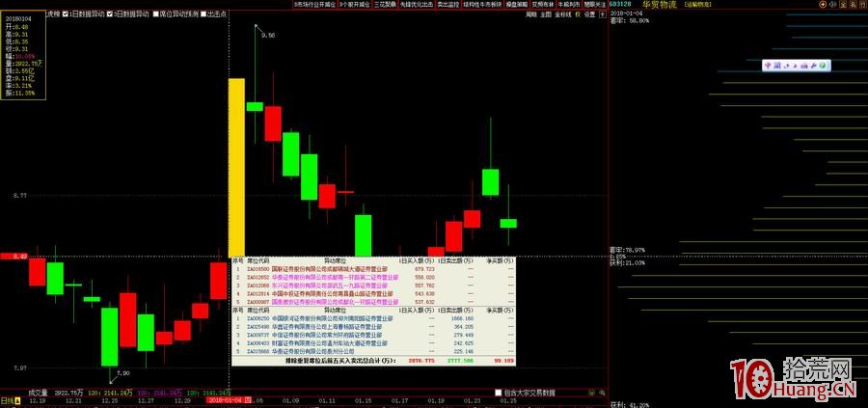The height and width of the screenshot is (408, 868).
Task: Click the 主图 chart option
Action: click(x=546, y=14)
